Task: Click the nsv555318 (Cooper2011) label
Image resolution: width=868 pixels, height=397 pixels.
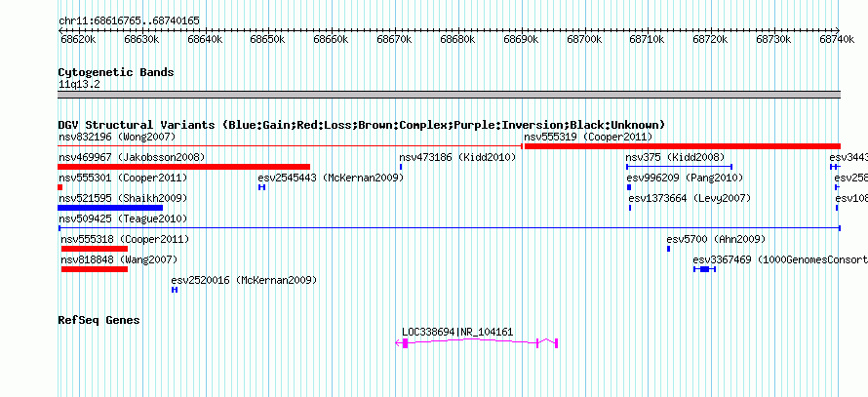Action: pyautogui.click(x=125, y=239)
